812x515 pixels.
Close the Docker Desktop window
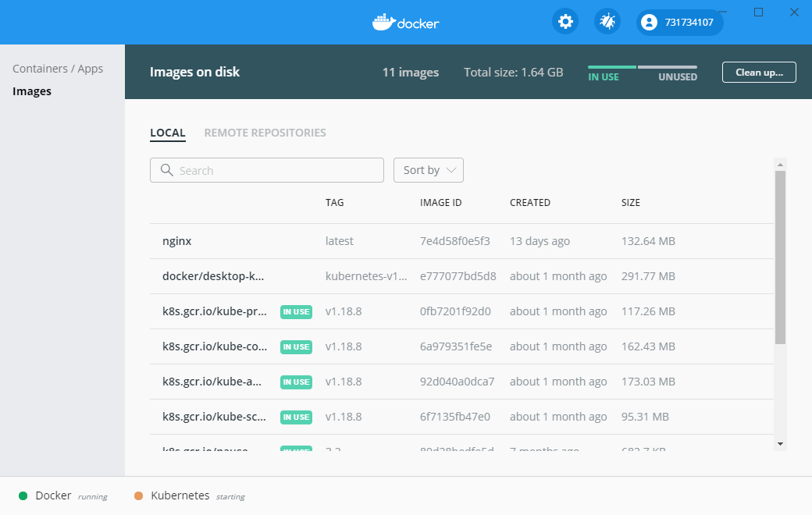(x=794, y=12)
